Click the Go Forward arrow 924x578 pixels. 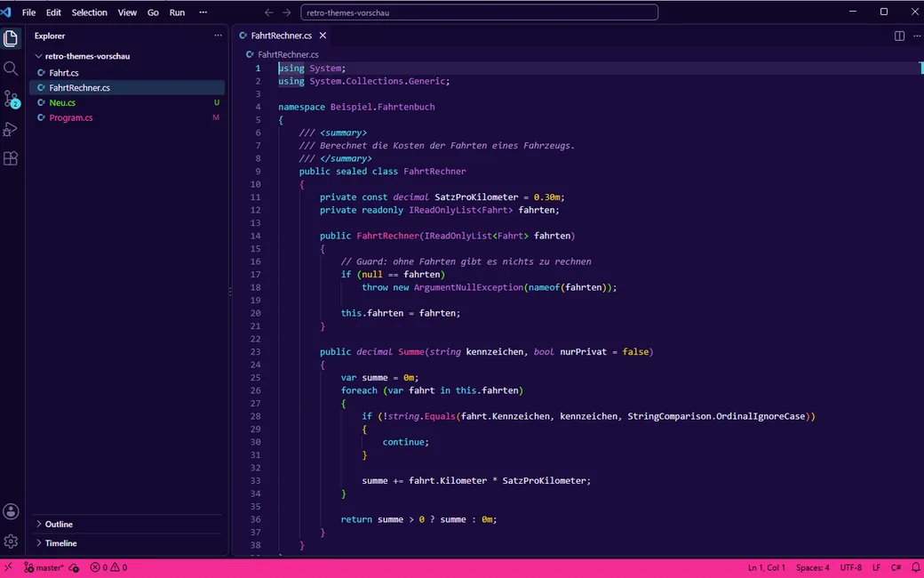pyautogui.click(x=286, y=12)
